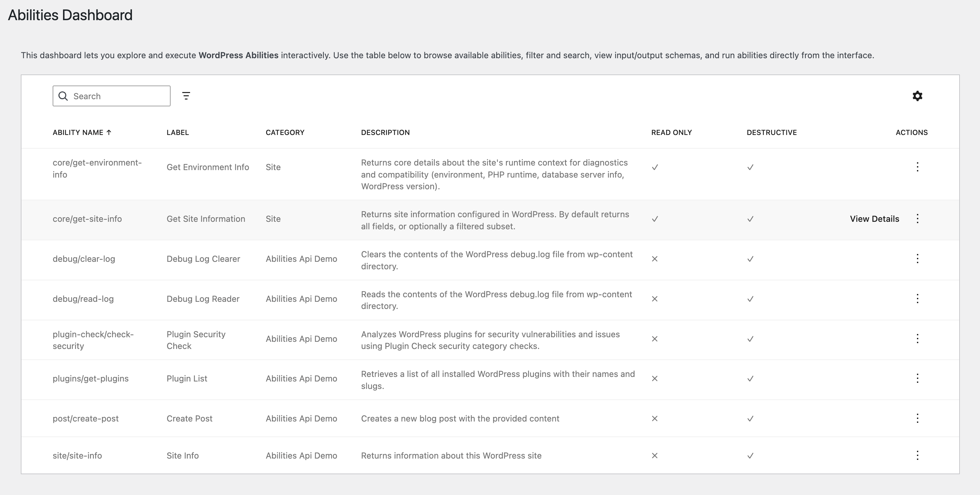Click the debug/read-log ability name
Image resolution: width=980 pixels, height=495 pixels.
[x=83, y=299]
